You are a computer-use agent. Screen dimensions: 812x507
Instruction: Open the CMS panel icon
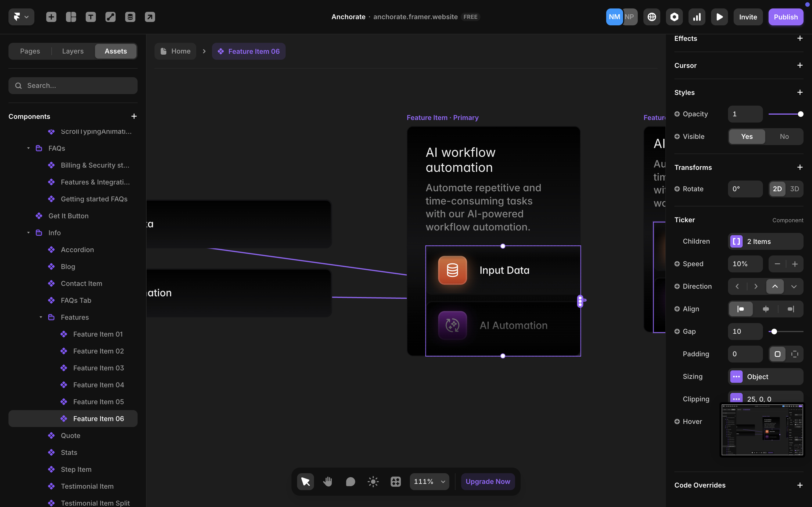pyautogui.click(x=130, y=16)
